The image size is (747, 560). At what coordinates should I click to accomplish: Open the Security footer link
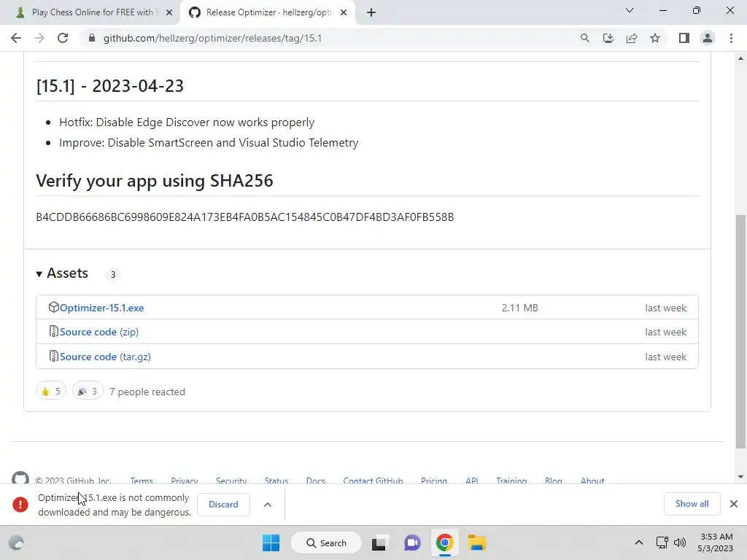tap(231, 481)
